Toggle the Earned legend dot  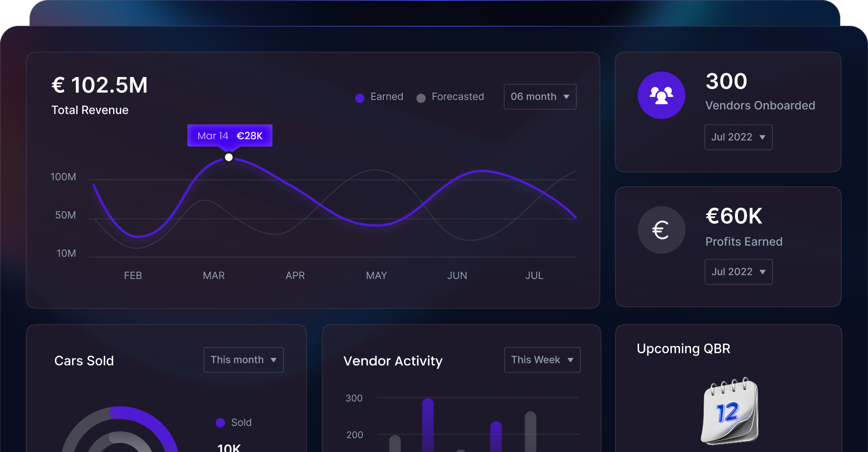(x=360, y=98)
